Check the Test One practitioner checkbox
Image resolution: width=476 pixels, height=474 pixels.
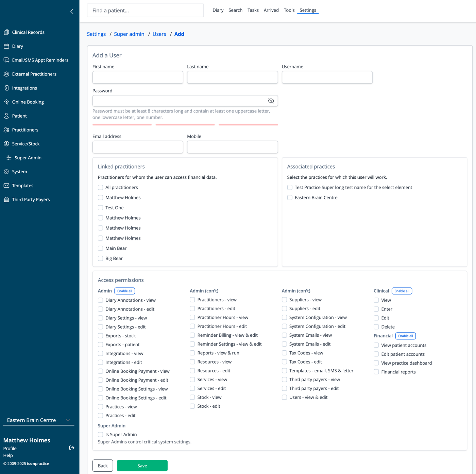100,208
